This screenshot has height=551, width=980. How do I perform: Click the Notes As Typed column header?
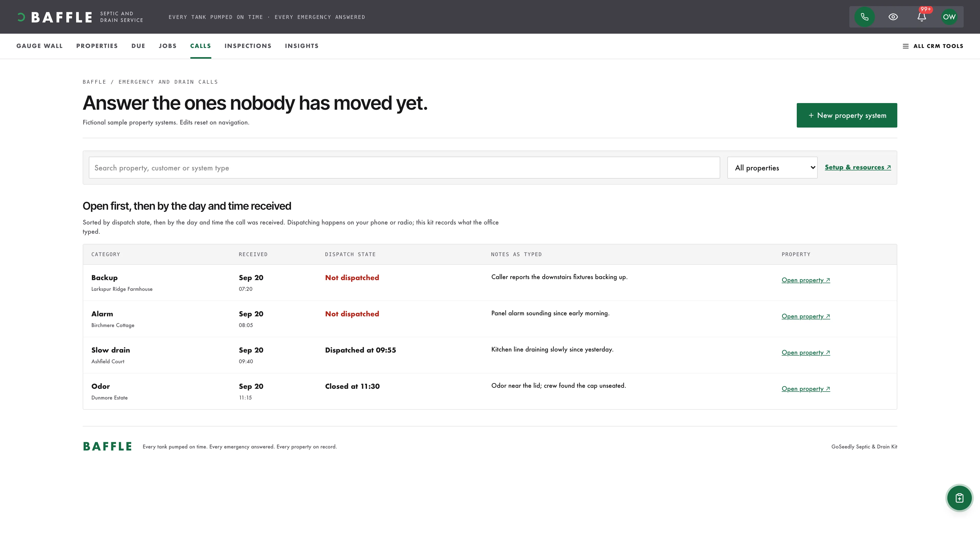pos(516,254)
